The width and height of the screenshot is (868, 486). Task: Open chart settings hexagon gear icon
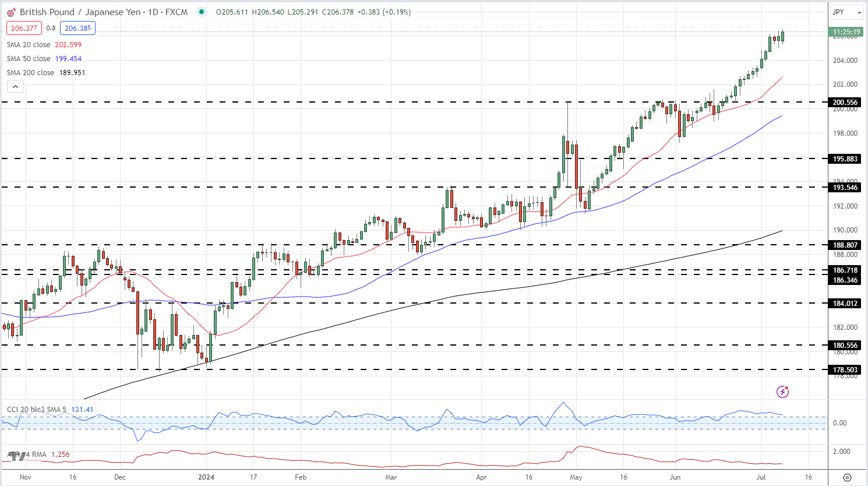click(x=848, y=477)
